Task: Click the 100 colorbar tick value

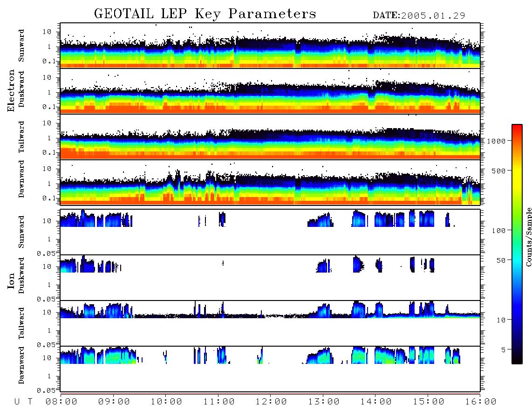Action: [x=498, y=231]
